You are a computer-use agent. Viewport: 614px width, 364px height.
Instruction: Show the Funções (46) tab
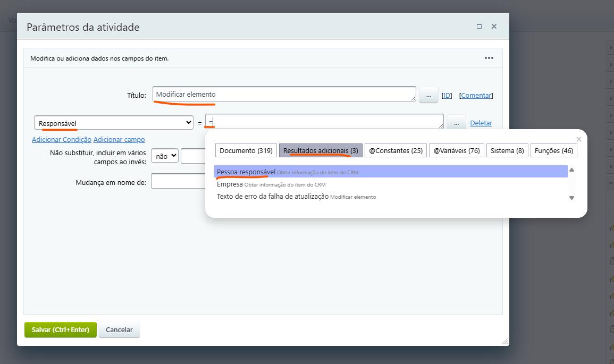coord(553,150)
